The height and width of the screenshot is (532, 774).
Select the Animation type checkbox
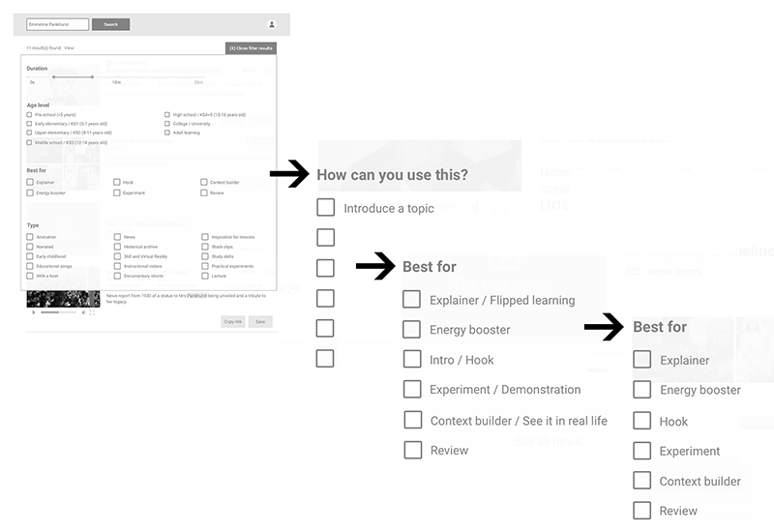[30, 236]
